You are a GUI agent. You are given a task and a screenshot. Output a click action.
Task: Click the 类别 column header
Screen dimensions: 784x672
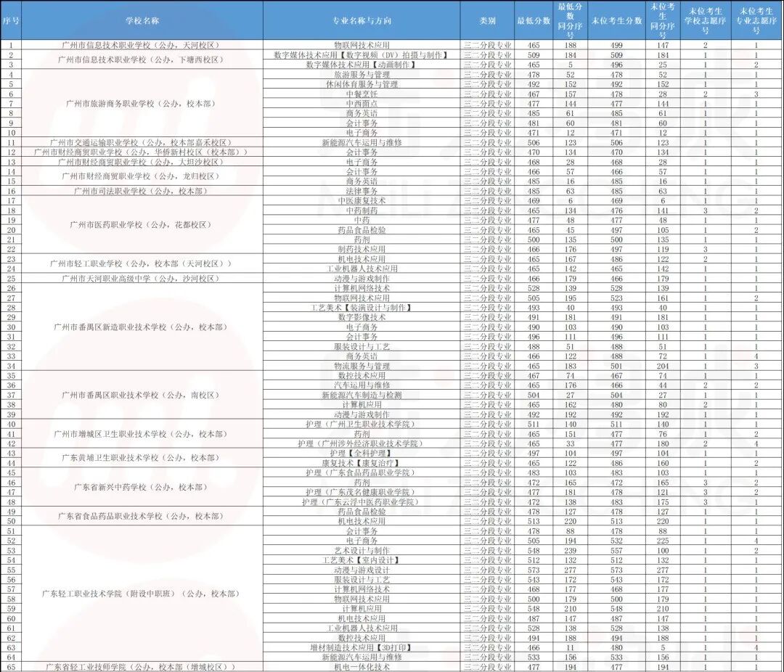[488, 21]
